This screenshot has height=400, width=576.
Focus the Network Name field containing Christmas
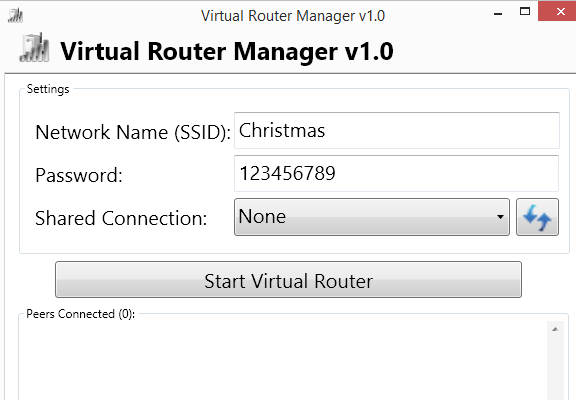point(397,130)
